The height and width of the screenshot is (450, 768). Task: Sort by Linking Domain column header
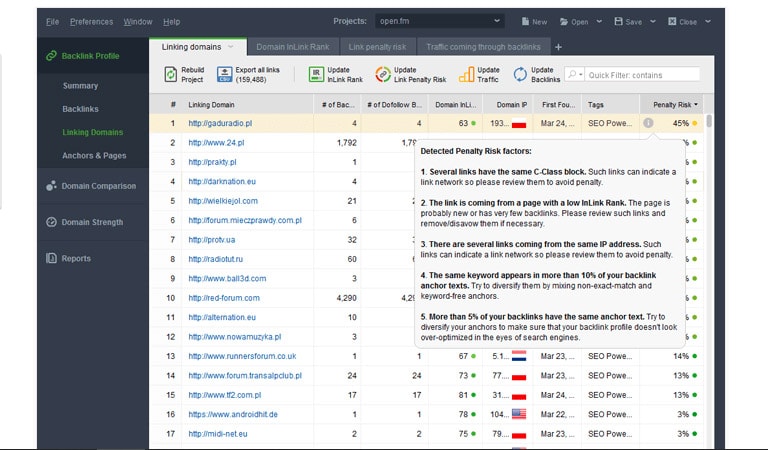click(247, 105)
